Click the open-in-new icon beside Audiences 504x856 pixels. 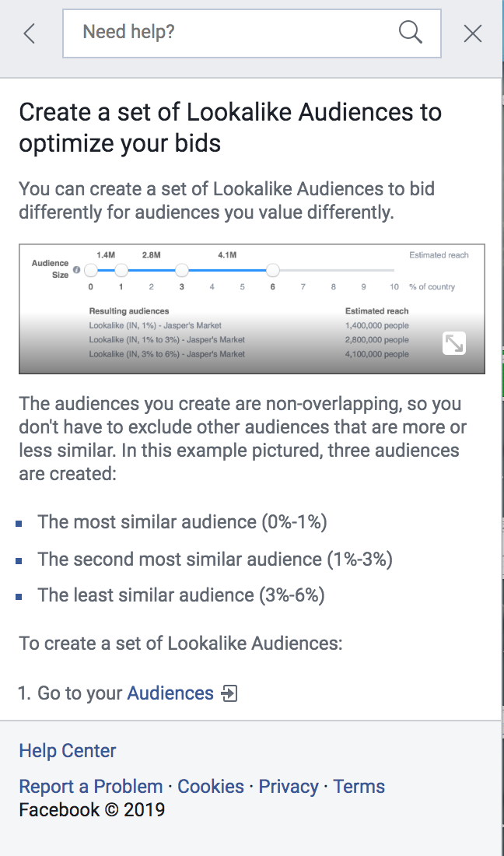[x=229, y=694]
